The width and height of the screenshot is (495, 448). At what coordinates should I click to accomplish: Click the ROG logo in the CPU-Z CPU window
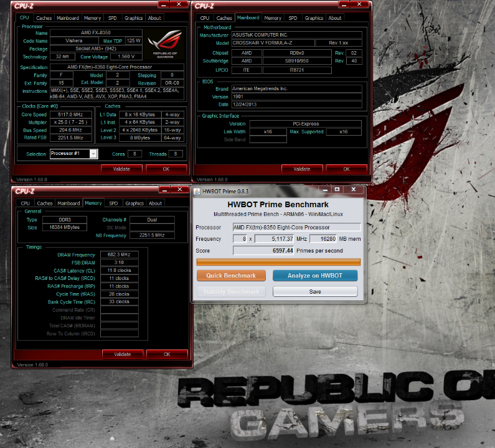point(165,44)
